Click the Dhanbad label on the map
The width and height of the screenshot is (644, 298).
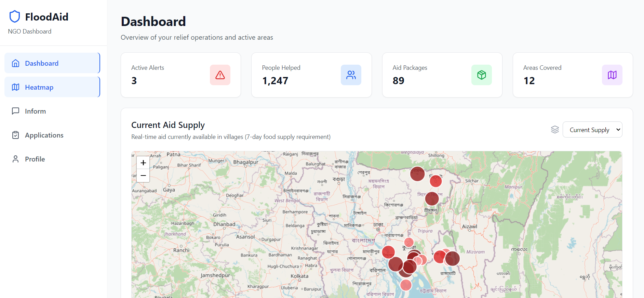click(224, 224)
